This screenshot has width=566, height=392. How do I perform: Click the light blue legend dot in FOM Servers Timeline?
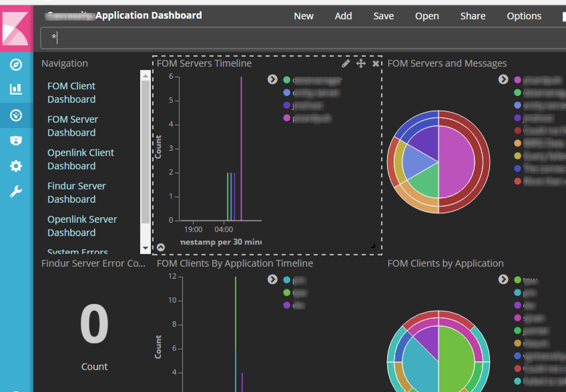tap(286, 92)
